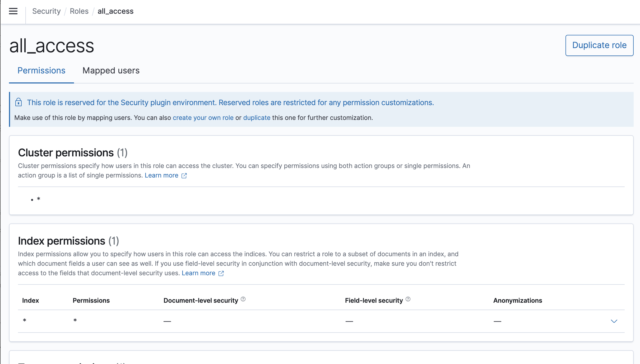Open the Field-level security help icon
Viewport: 640px width, 364px height.
point(408,299)
